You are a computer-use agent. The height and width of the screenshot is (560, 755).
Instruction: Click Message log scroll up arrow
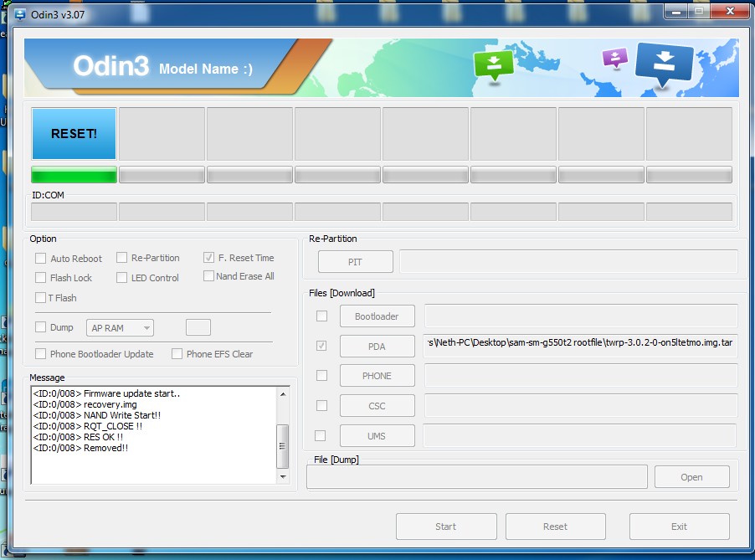tap(283, 394)
